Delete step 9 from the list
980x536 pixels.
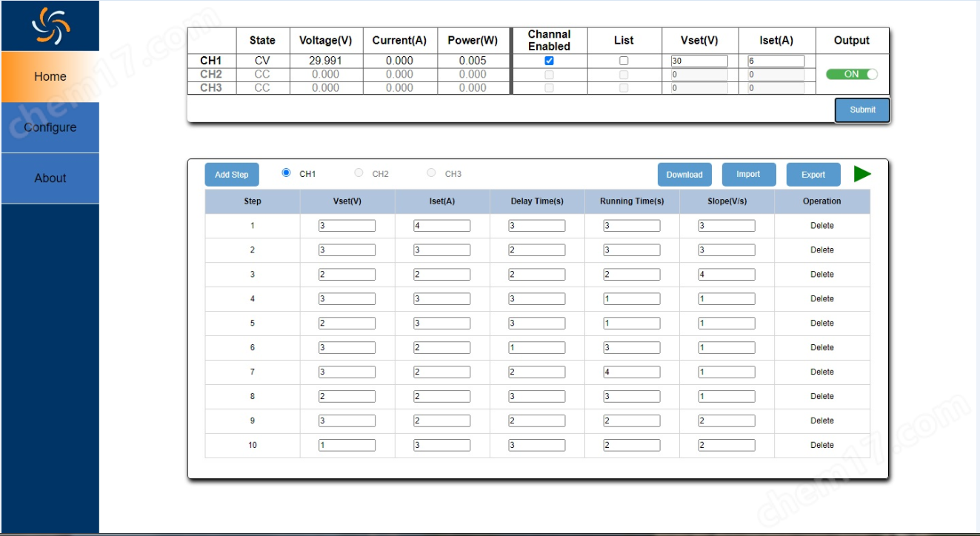pyautogui.click(x=822, y=421)
